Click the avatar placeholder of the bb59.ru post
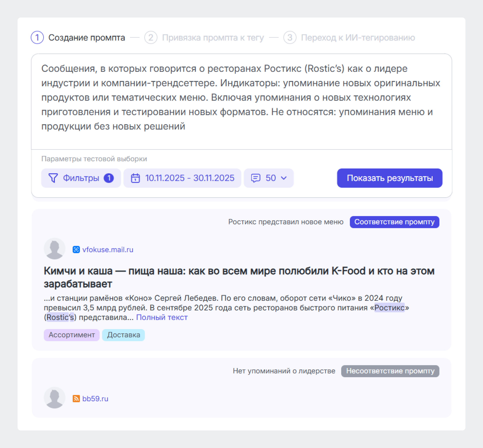 pos(54,397)
